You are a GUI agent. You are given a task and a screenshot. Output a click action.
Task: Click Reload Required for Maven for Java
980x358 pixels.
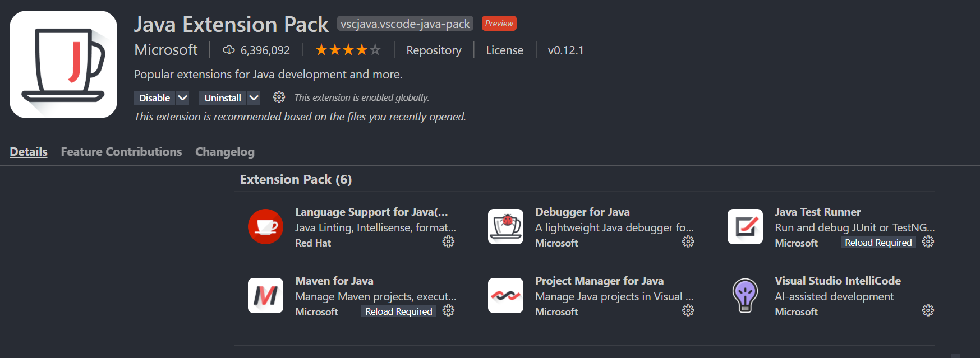point(399,311)
